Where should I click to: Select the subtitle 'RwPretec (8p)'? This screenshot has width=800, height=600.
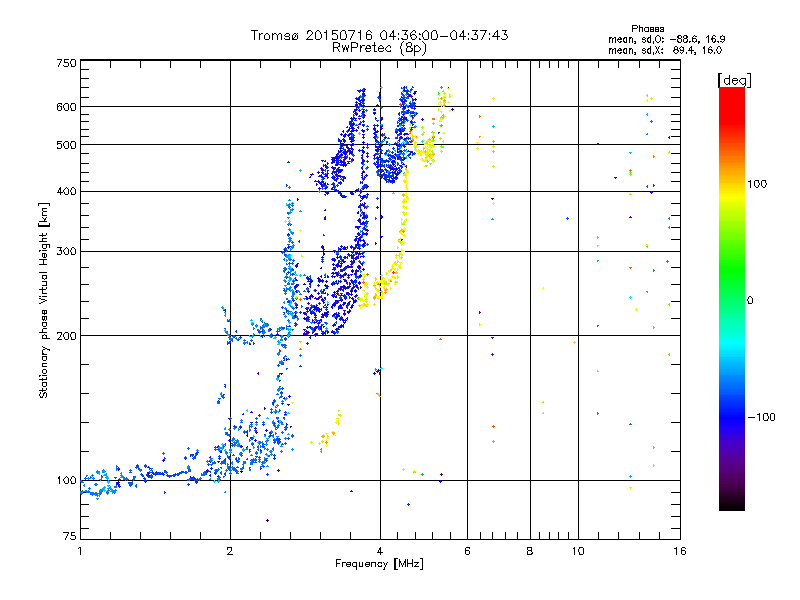[x=379, y=48]
